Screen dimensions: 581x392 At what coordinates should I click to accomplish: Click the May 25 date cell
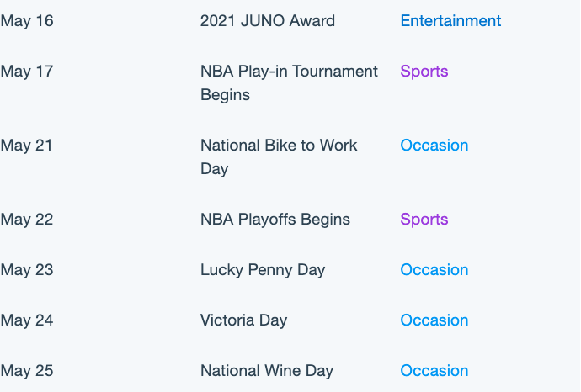click(27, 371)
